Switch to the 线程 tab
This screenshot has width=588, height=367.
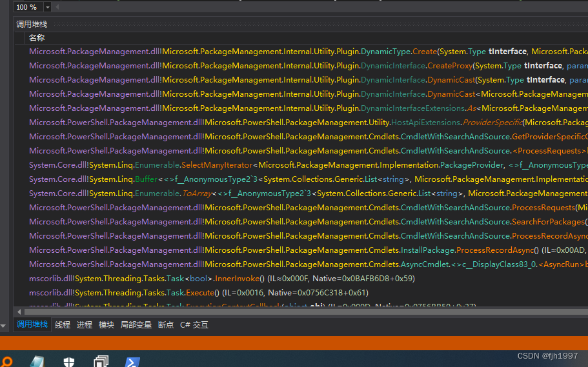63,325
